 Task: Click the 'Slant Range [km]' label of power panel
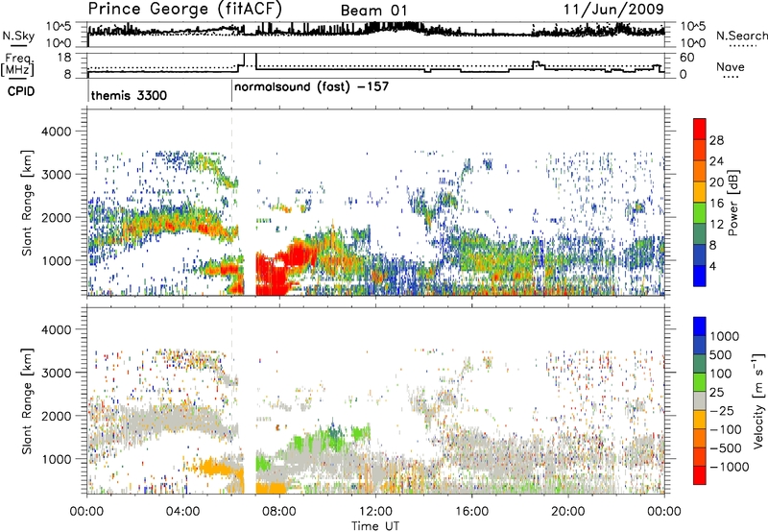click(27, 203)
